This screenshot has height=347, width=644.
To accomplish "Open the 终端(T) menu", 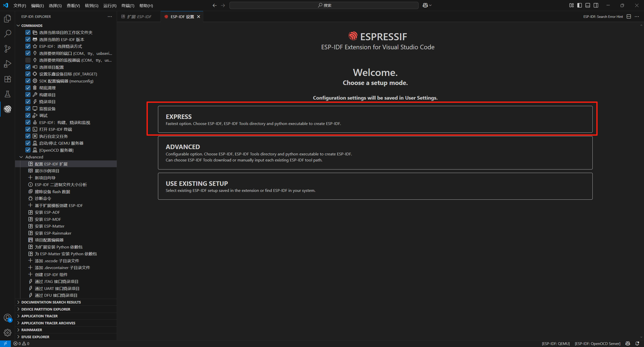I will 128,6.
